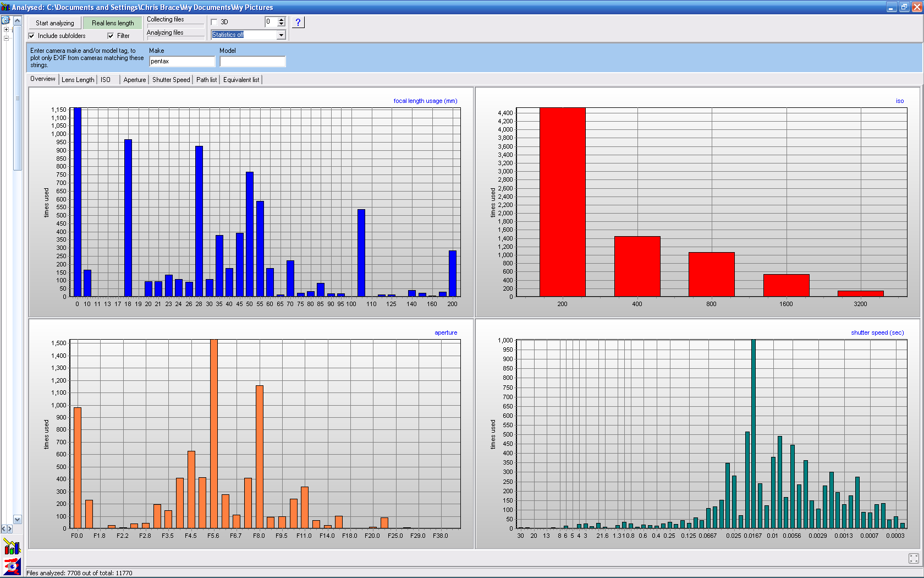Uncheck the Include subfolders checkbox
This screenshot has height=578, width=924.
coord(32,36)
